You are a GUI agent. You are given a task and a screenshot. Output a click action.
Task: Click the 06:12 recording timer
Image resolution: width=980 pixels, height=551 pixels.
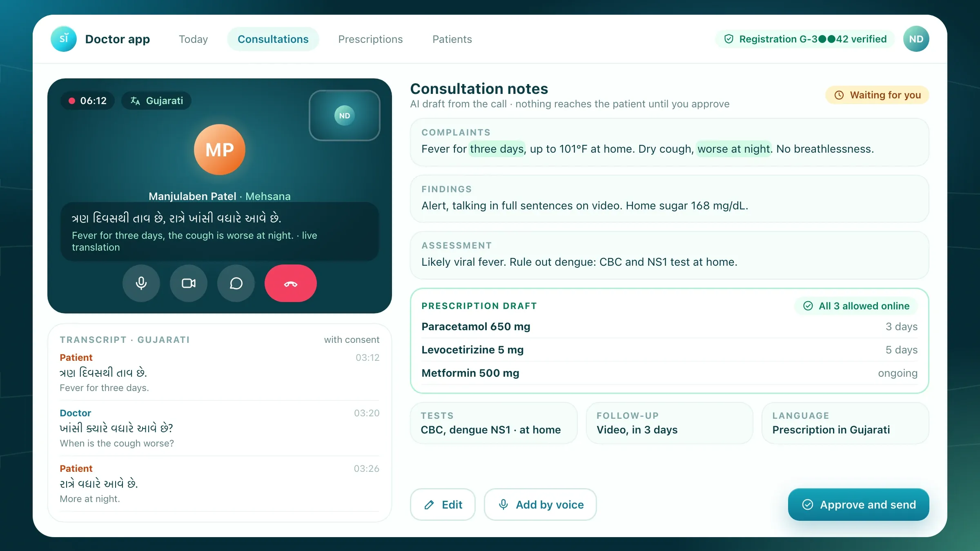[87, 101]
